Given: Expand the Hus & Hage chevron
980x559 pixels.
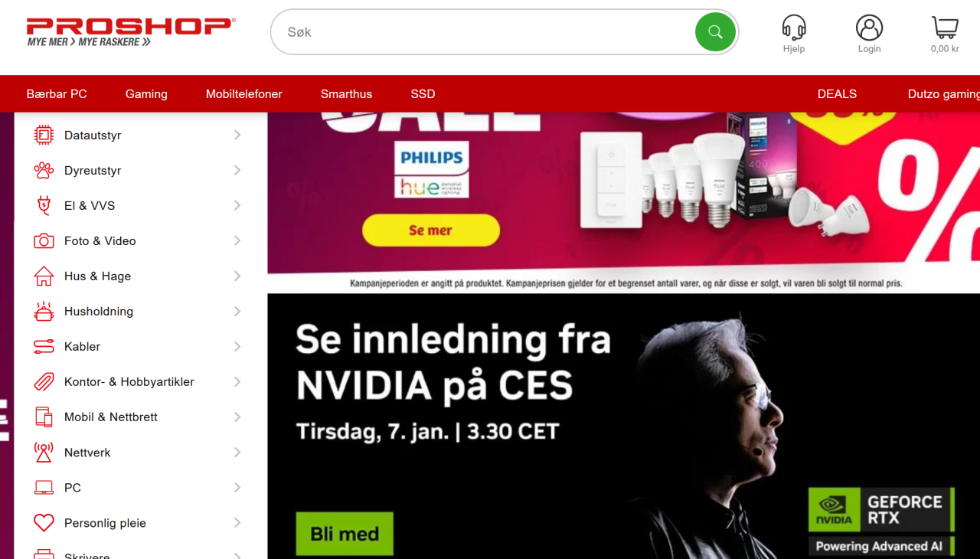Looking at the screenshot, I should tap(237, 276).
